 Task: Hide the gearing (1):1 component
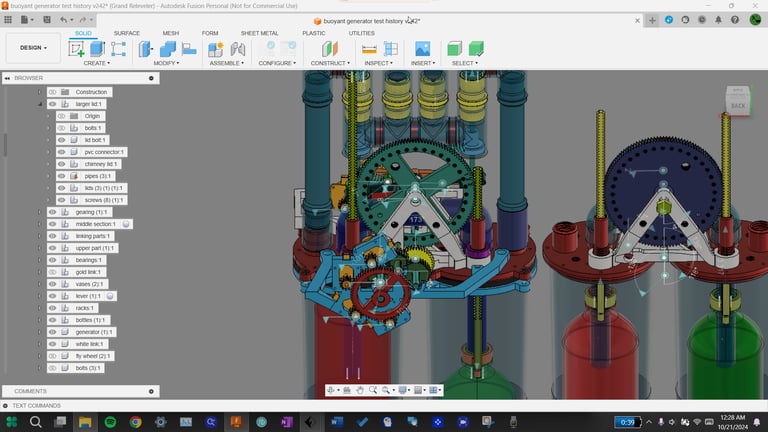pos(52,212)
